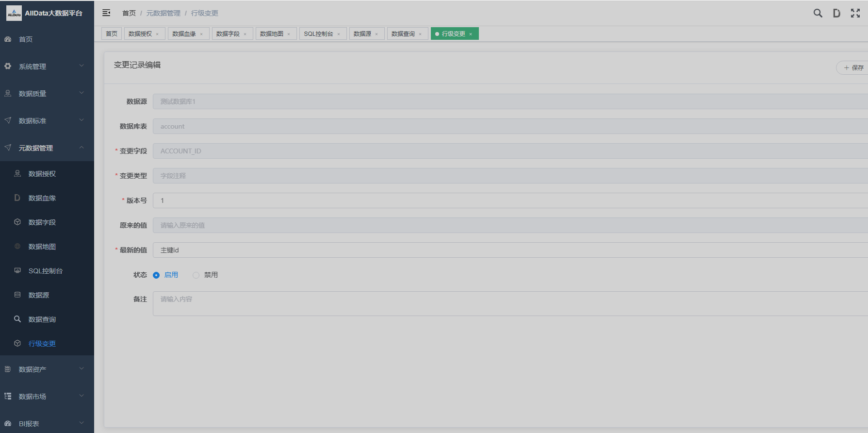Screen dimensions: 868x433
Task: Switch to the 数据源 tab
Action: click(362, 34)
